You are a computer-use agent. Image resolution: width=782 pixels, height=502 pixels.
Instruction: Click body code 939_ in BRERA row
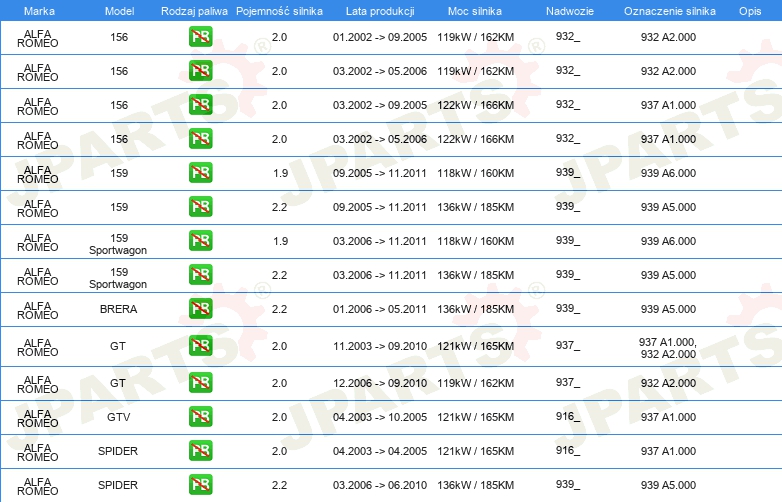[568, 308]
